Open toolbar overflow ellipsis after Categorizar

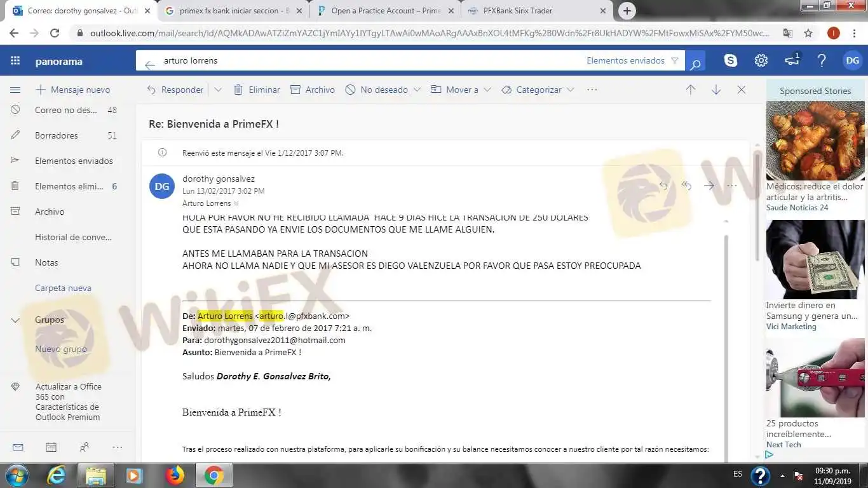[x=592, y=90]
